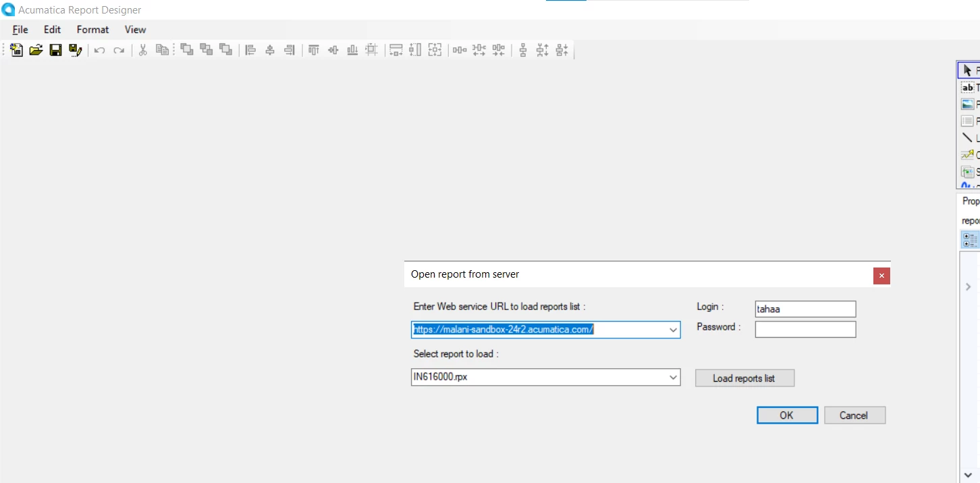Select the Line tool in toolbox
Image resolution: width=980 pixels, height=483 pixels.
point(969,138)
